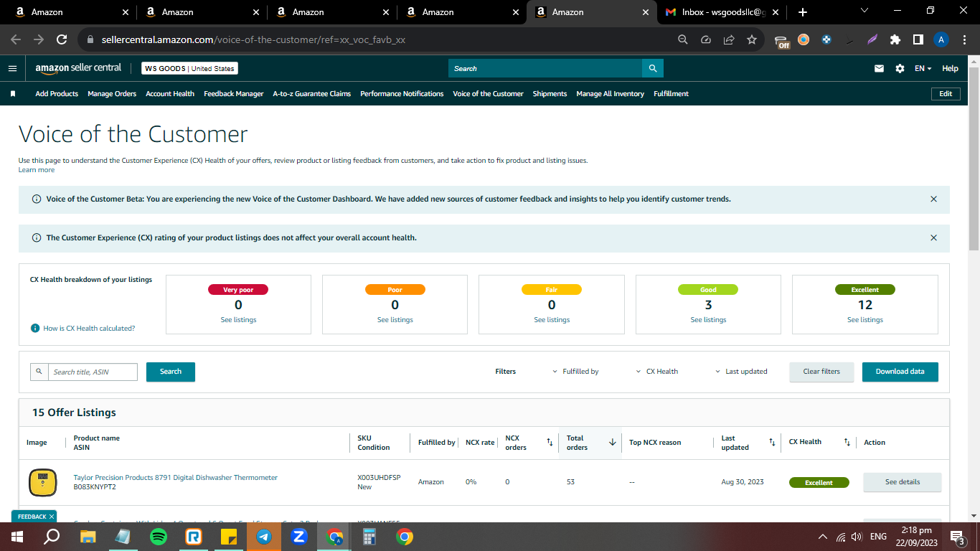Viewport: 980px width, 551px height.
Task: Close the Feedback tab widget
Action: (52, 517)
